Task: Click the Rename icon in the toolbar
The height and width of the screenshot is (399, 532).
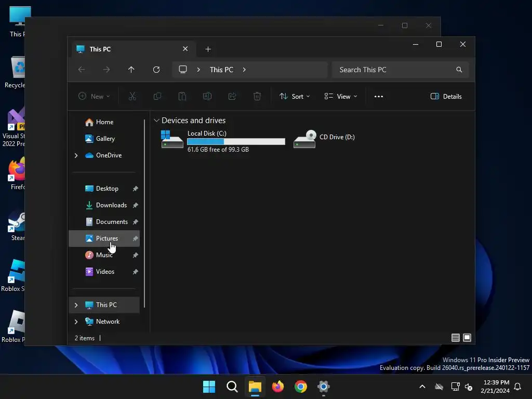Action: pos(207,96)
